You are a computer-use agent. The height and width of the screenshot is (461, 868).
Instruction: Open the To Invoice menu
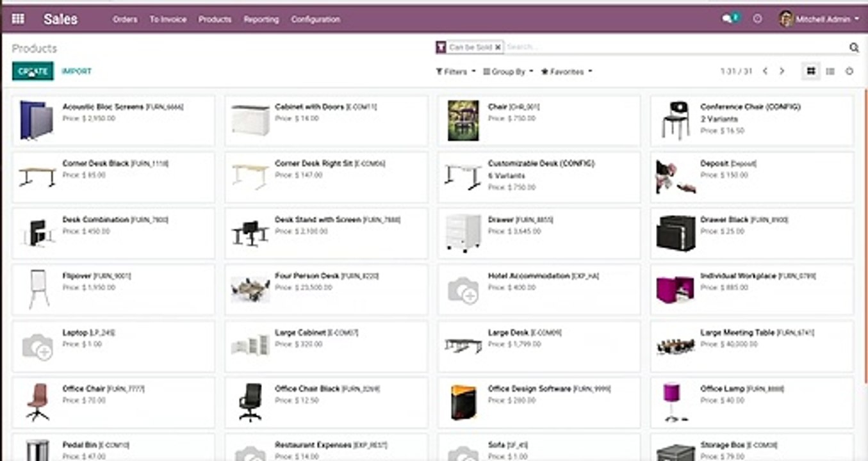[x=168, y=19]
